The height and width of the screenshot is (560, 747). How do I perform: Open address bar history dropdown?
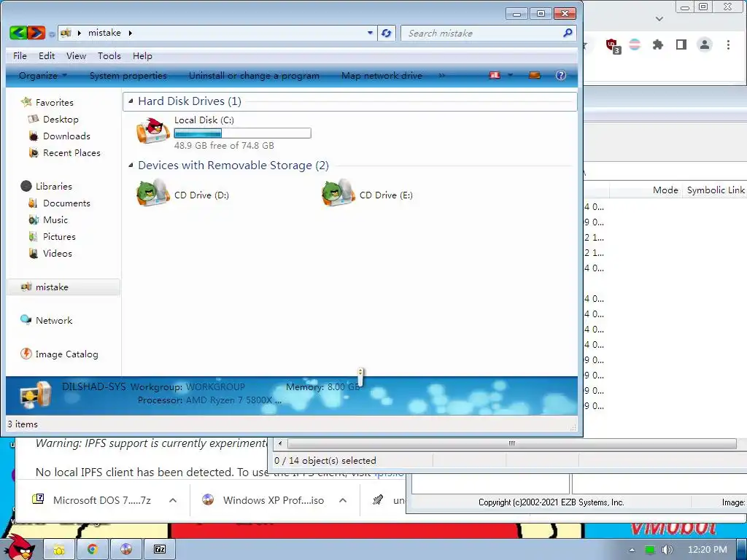(370, 33)
